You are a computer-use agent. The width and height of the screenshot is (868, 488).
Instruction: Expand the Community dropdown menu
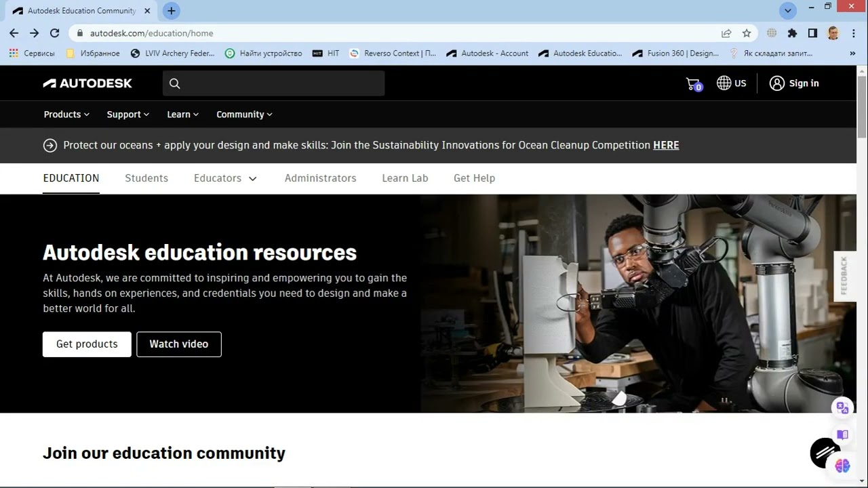click(x=244, y=115)
